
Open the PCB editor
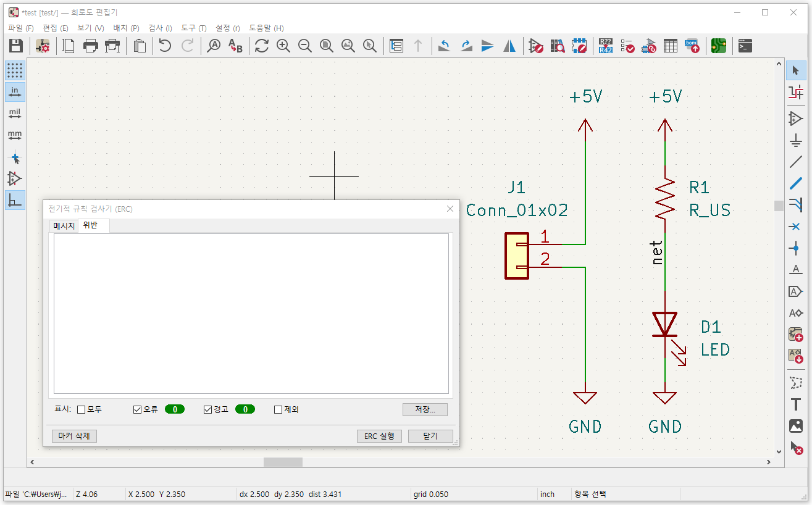pyautogui.click(x=719, y=46)
